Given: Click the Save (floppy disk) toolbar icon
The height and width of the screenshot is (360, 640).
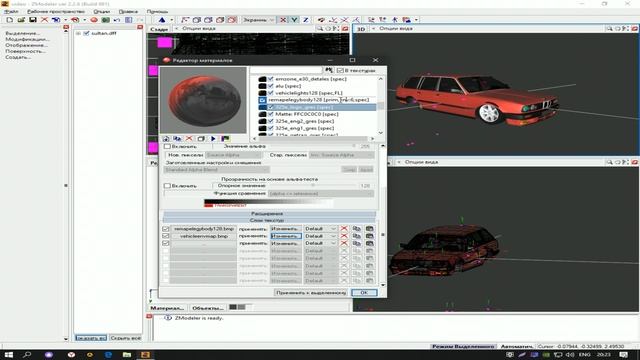Looking at the screenshot, I should pyautogui.click(x=33, y=20).
